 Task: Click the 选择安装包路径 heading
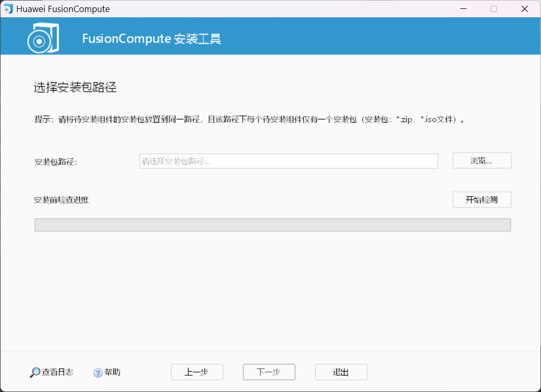point(75,88)
